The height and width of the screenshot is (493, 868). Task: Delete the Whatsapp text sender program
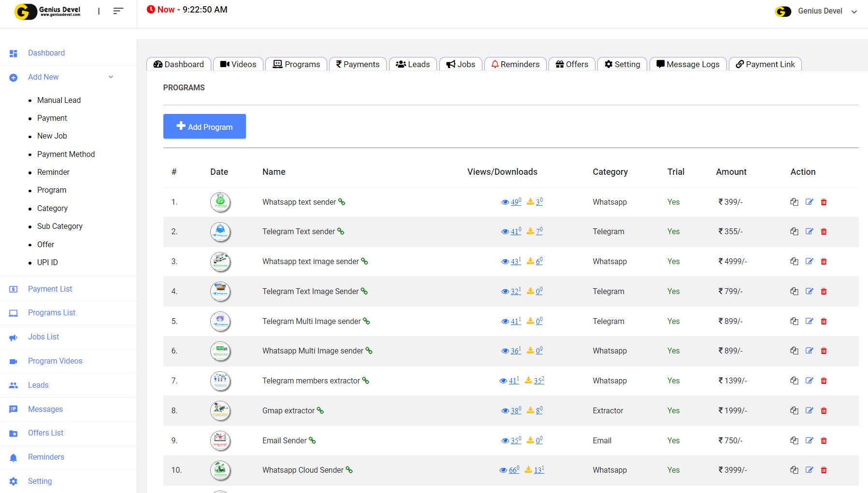824,202
